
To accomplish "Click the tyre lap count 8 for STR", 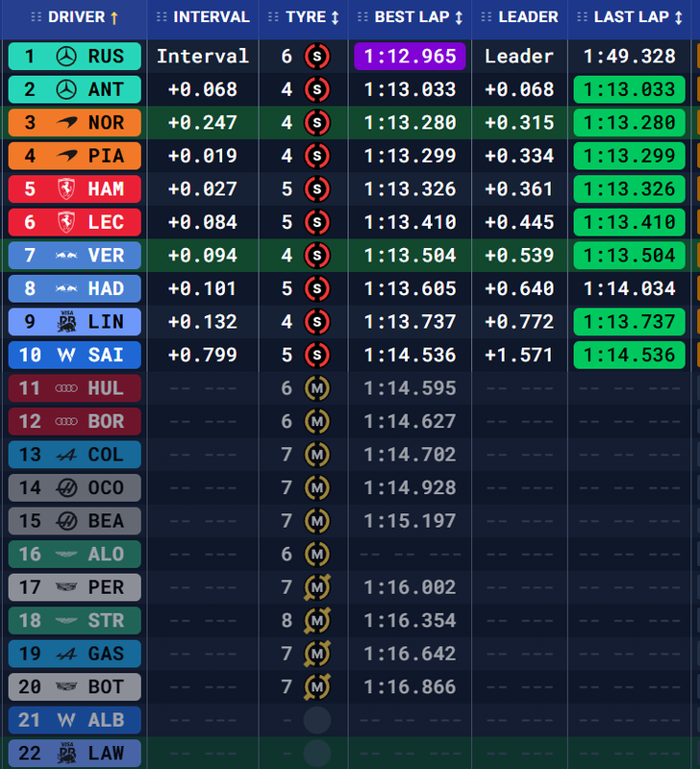I will coord(287,620).
